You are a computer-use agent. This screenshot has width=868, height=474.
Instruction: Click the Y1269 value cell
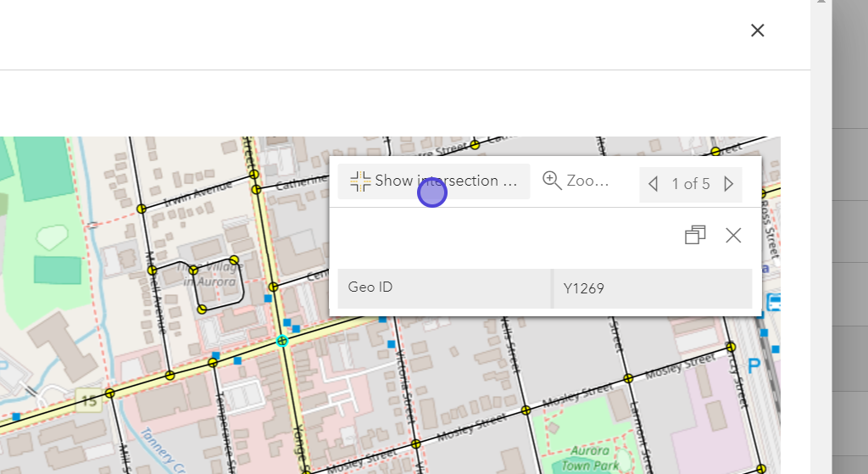point(584,288)
